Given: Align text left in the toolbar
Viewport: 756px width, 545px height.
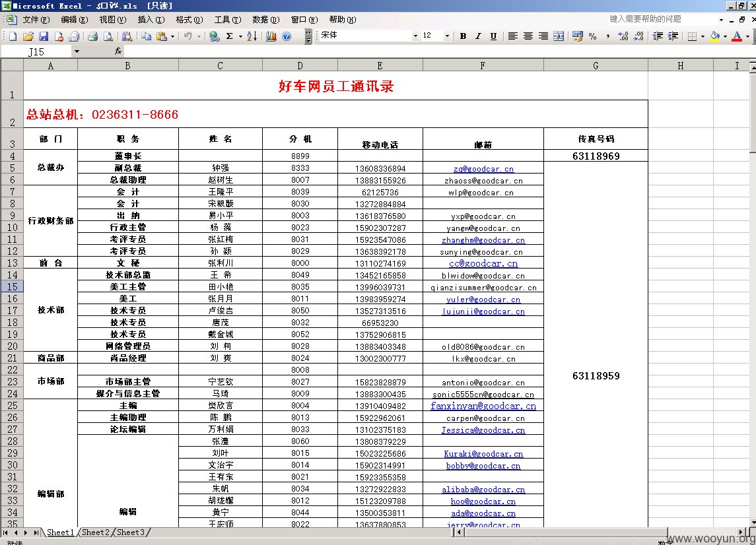Looking at the screenshot, I should 512,36.
